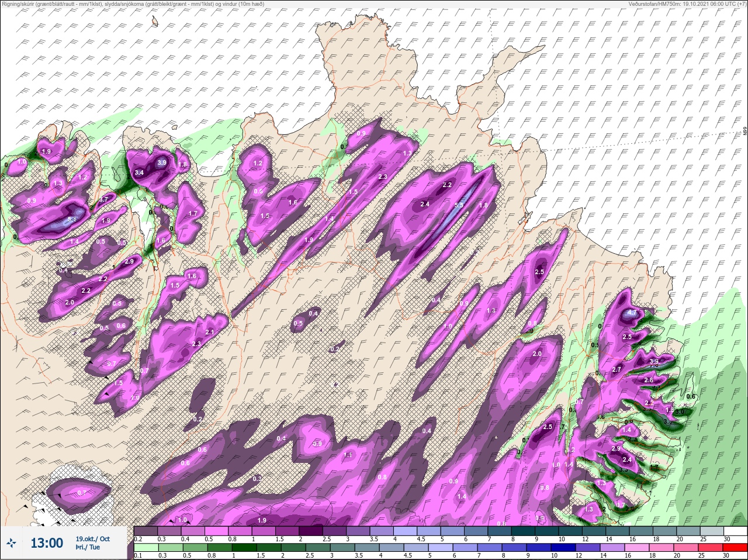Click the 2.4 value next to 5.5
Image resolution: width=748 pixels, height=560 pixels.
click(425, 204)
